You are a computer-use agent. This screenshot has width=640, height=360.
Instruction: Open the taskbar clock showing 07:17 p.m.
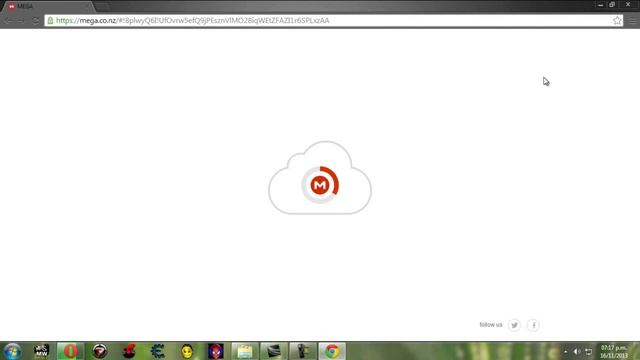click(613, 351)
